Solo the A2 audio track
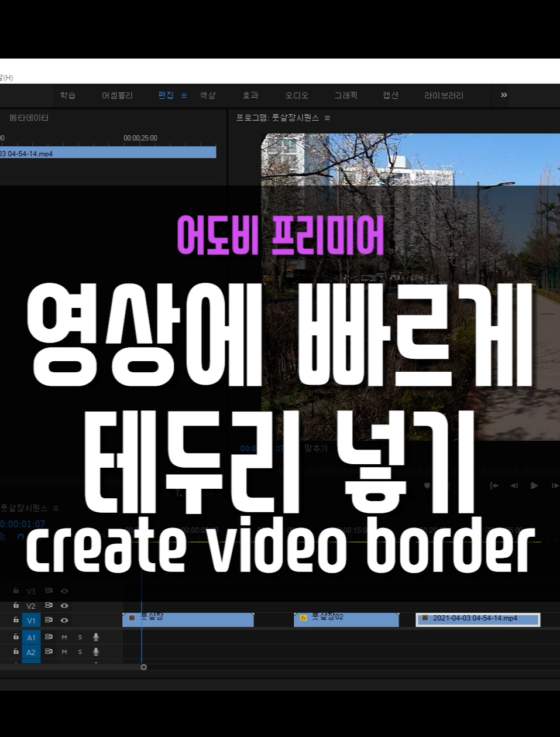The width and height of the screenshot is (560, 737). 80,652
